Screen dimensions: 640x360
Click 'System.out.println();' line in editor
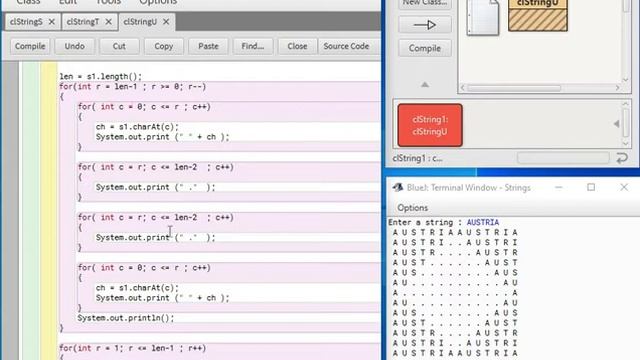tap(126, 318)
